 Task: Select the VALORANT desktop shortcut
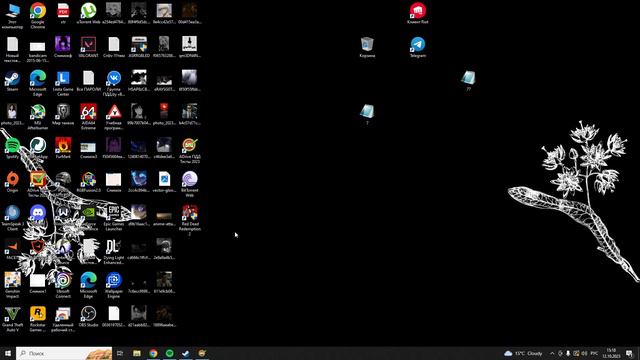coord(88,47)
